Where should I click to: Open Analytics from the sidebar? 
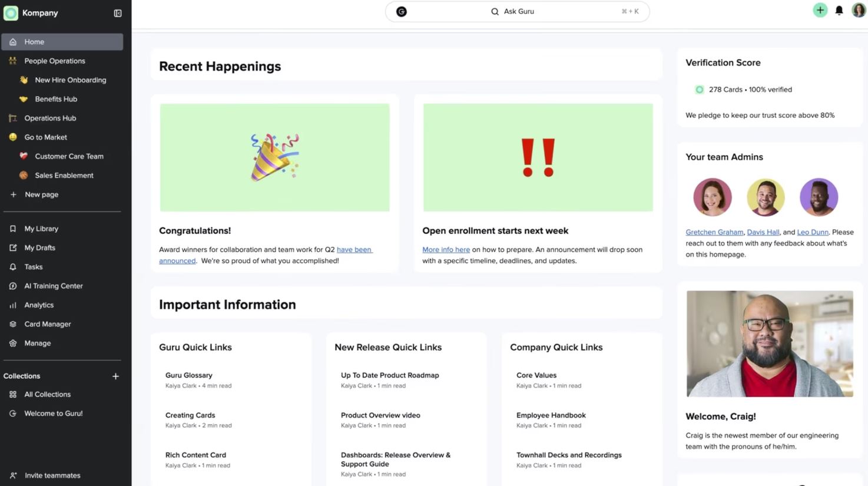pyautogui.click(x=39, y=305)
